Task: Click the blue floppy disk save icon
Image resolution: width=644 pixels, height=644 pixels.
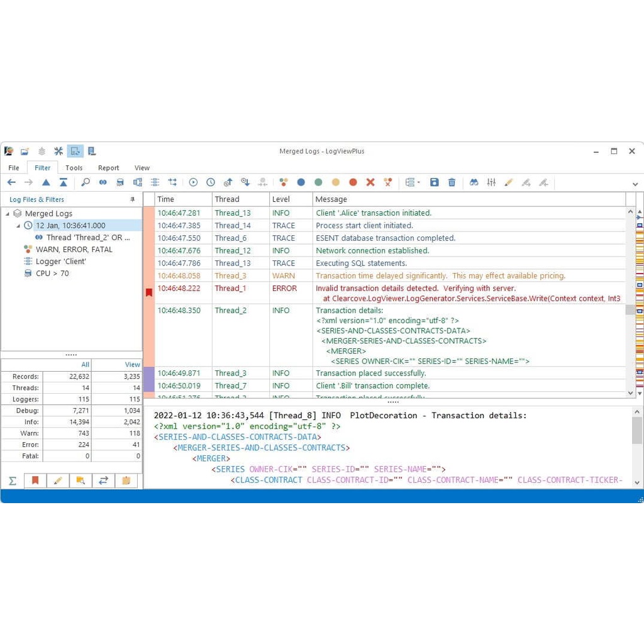Action: 434,182
